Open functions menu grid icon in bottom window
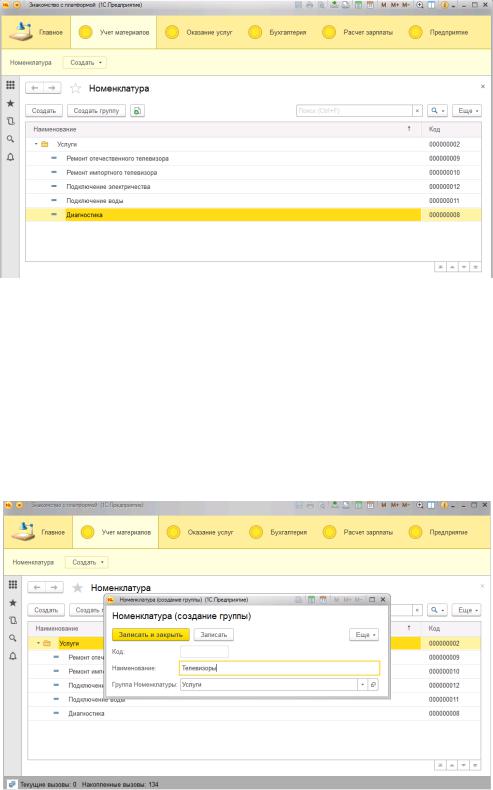Screen dimensions: 493x790 coord(13,584)
